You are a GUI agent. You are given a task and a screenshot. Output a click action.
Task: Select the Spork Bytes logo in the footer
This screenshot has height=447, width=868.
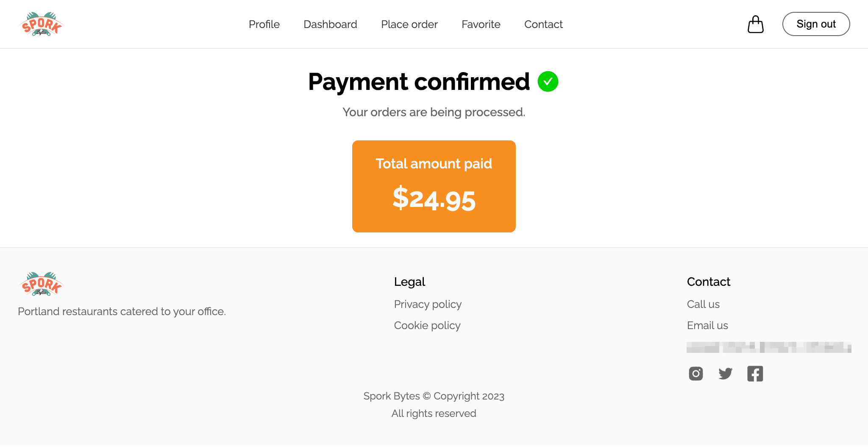[x=40, y=283]
